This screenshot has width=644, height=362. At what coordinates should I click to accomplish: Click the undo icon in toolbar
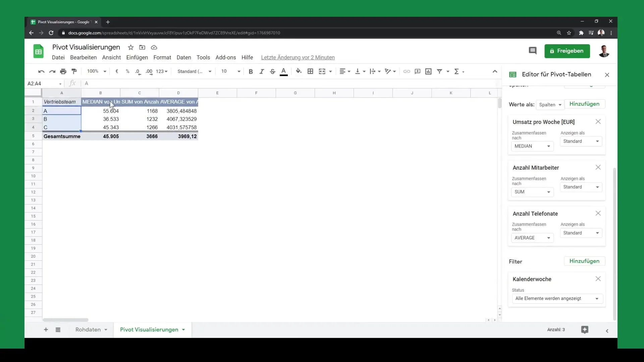point(41,71)
